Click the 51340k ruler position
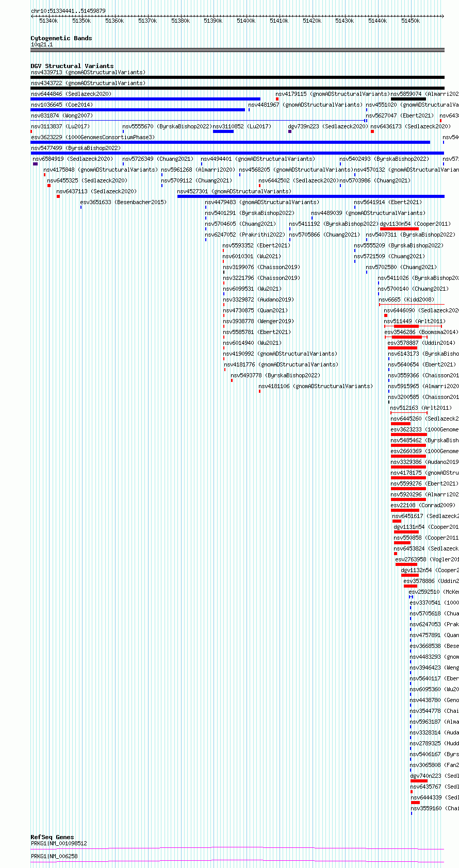Viewport: 459px width, 868px height. click(x=48, y=21)
